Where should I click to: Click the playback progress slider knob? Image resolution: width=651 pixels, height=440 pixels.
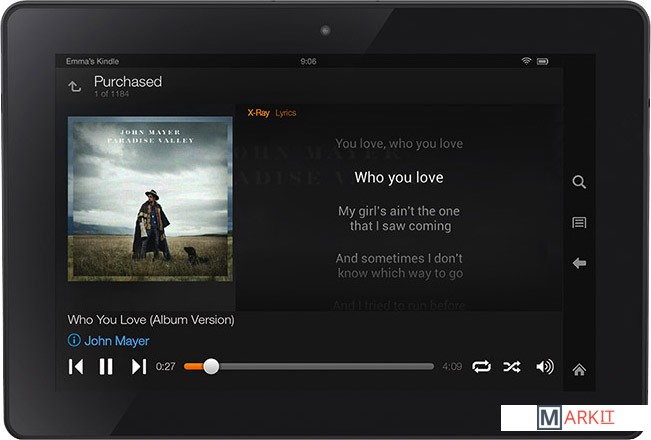point(210,367)
